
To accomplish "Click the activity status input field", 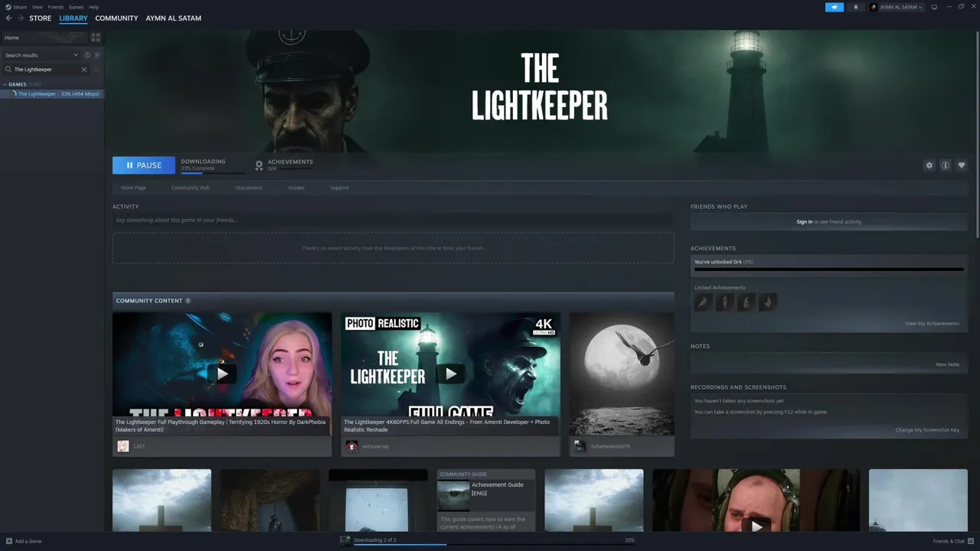I will click(394, 220).
